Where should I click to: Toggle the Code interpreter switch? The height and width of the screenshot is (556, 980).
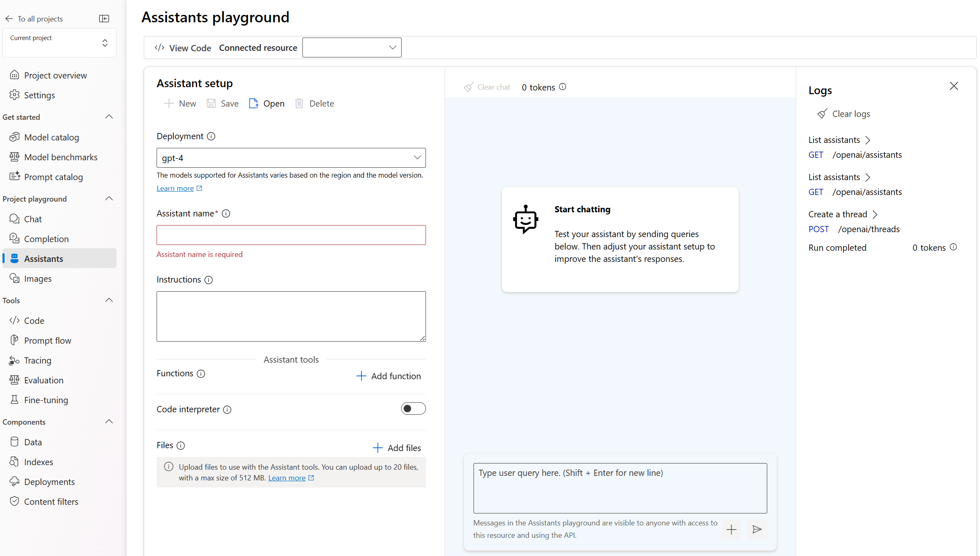pyautogui.click(x=413, y=409)
